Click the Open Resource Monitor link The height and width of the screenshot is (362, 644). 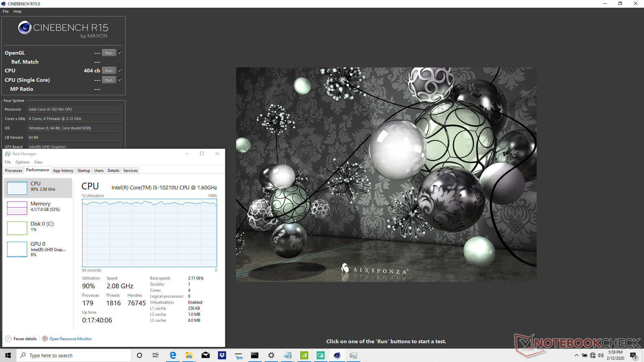tap(70, 339)
